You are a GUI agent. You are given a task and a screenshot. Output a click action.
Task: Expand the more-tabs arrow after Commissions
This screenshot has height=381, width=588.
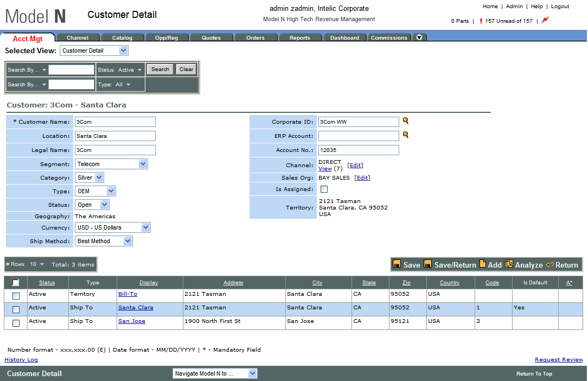[x=419, y=37]
